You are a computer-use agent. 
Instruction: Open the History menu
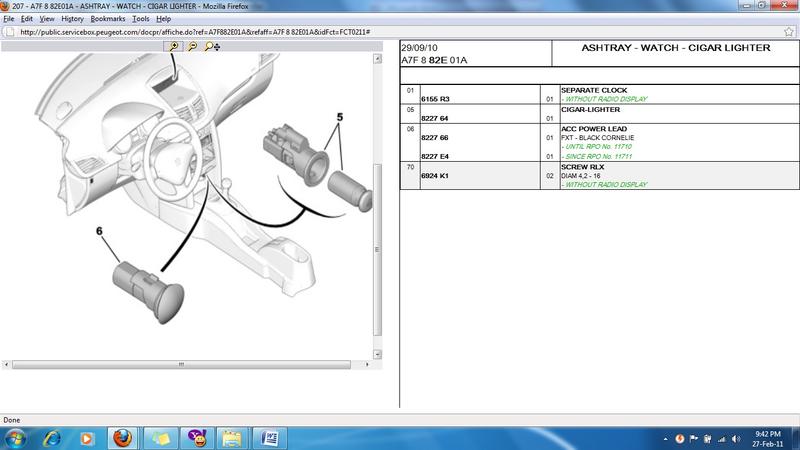tap(72, 19)
